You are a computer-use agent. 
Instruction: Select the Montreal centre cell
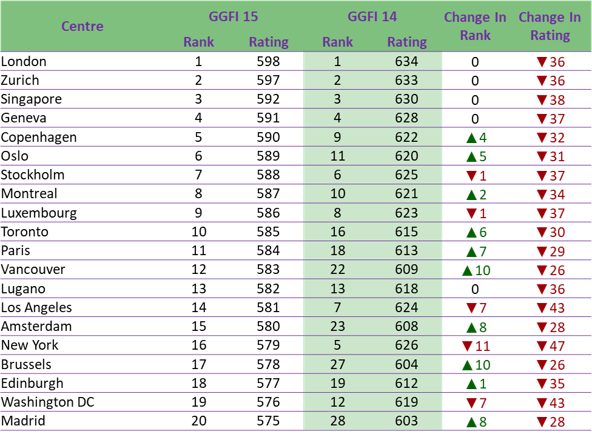(29, 194)
